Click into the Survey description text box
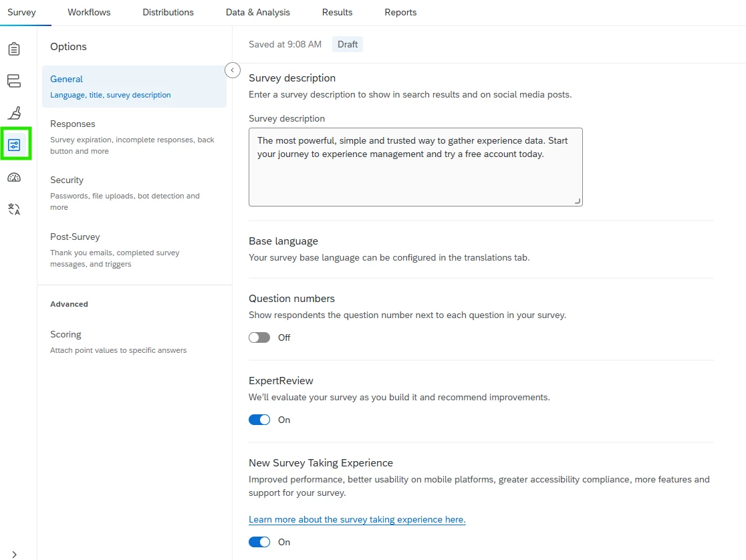 pos(415,167)
